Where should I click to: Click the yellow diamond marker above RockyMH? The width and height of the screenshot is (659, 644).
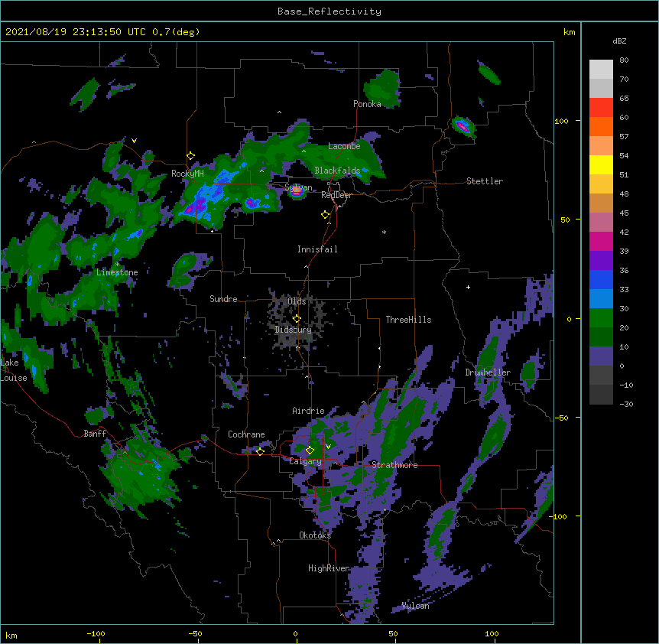tap(191, 156)
